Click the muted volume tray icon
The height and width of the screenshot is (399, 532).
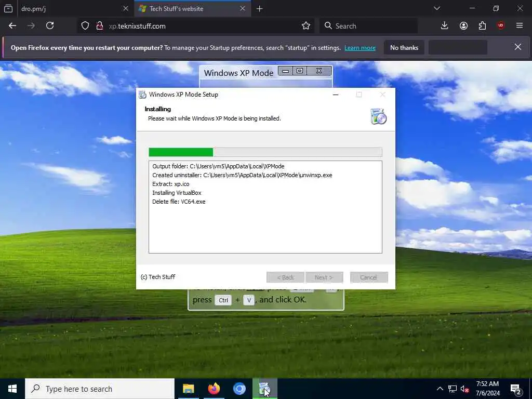[465, 389]
